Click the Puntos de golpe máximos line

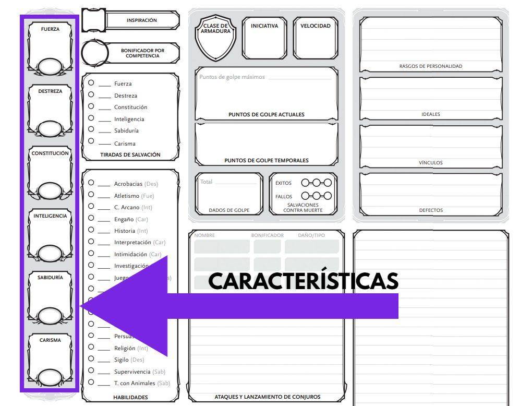click(x=300, y=77)
